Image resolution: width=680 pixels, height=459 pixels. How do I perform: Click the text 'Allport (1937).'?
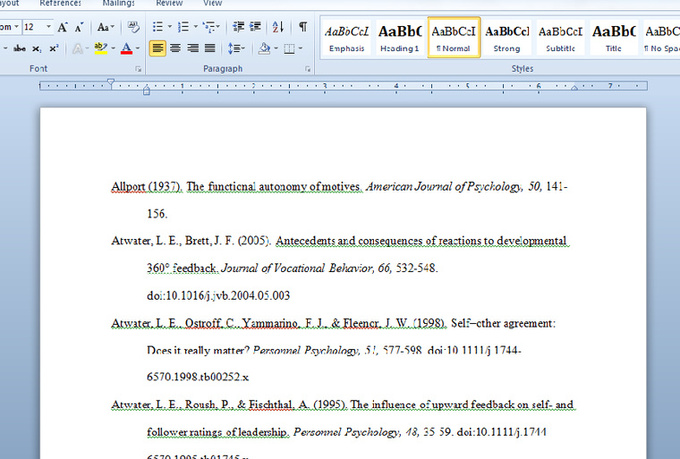pos(147,187)
